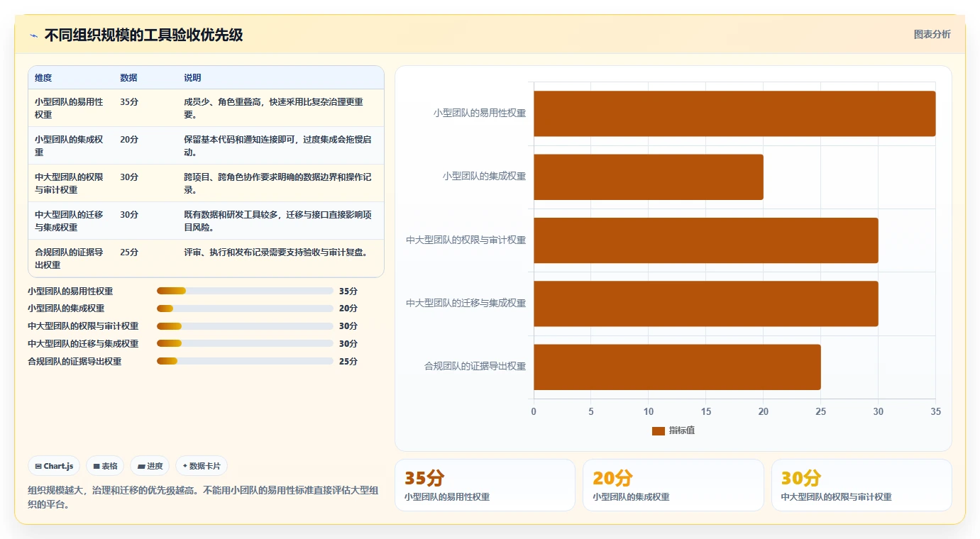Click description 跨项目、跨角色协作要求
The height and width of the screenshot is (539, 980).
[x=277, y=184]
